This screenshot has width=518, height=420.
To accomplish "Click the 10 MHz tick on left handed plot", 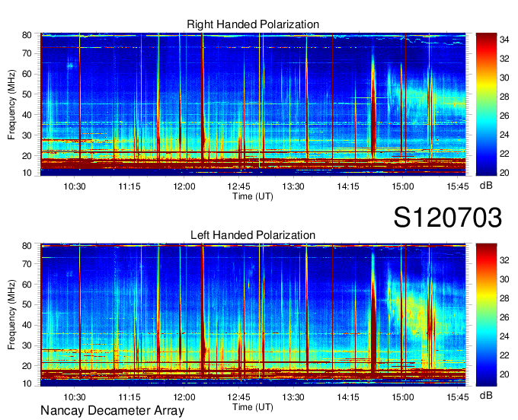I will click(27, 383).
